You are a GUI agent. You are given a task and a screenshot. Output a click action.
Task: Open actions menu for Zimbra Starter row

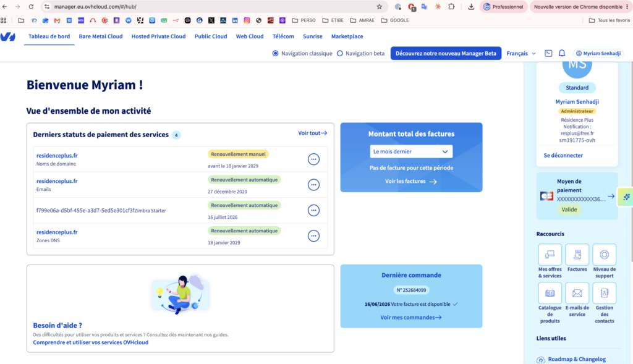(313, 210)
